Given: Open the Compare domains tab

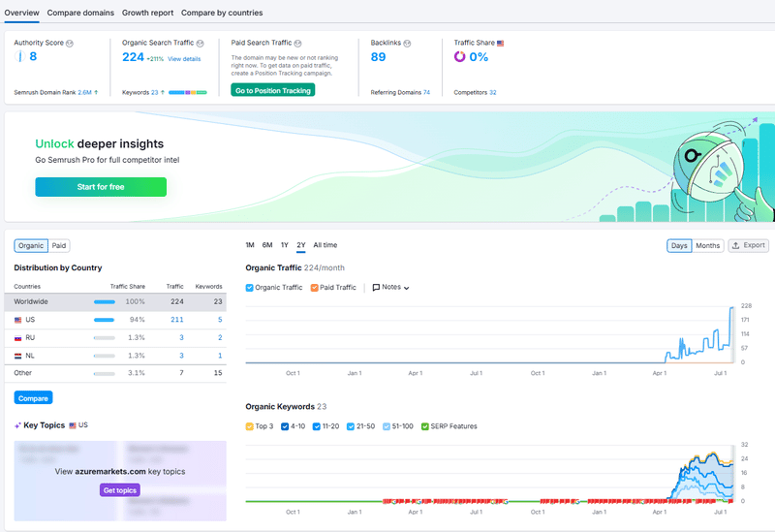Looking at the screenshot, I should click(80, 13).
